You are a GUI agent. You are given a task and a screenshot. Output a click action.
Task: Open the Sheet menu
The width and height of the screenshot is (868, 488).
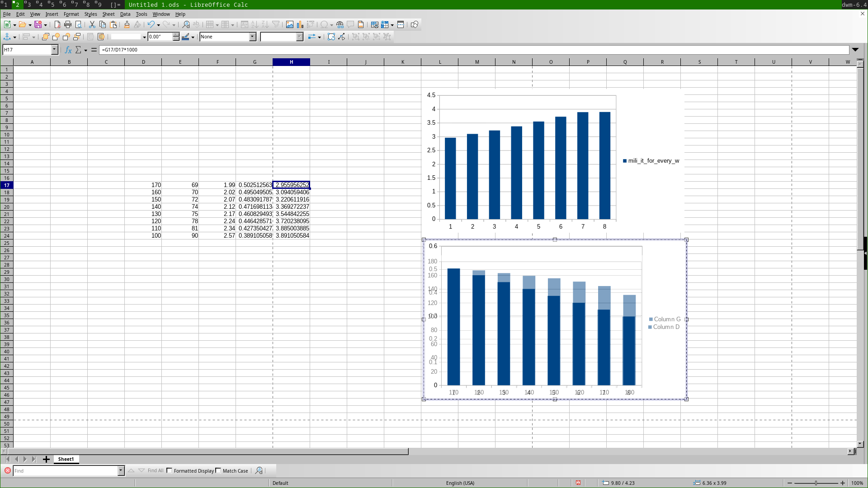pyautogui.click(x=108, y=14)
